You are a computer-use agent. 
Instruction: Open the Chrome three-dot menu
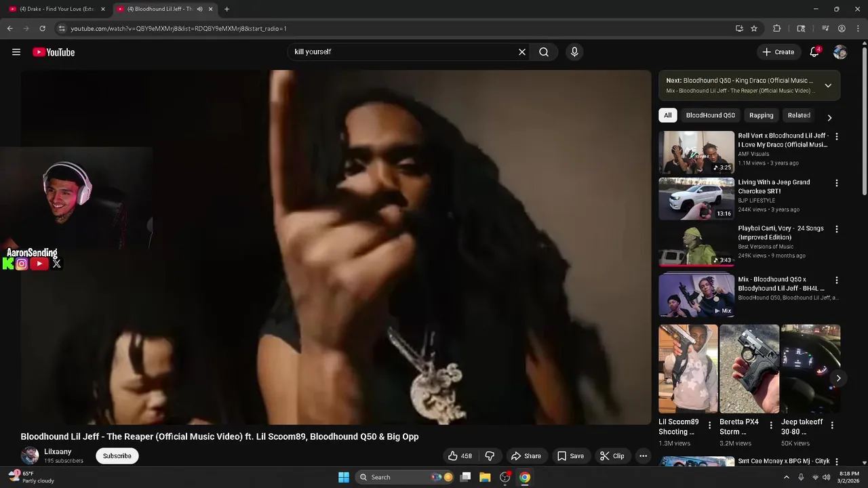tap(858, 28)
